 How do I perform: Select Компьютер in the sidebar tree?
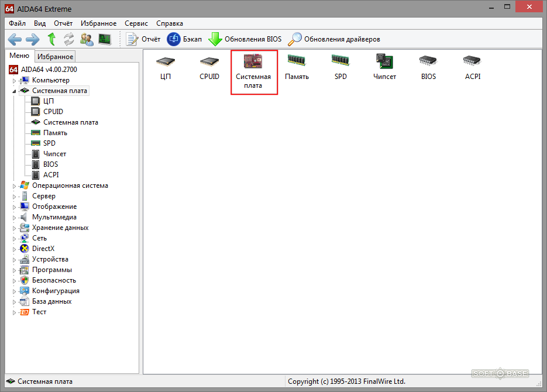tap(45, 80)
